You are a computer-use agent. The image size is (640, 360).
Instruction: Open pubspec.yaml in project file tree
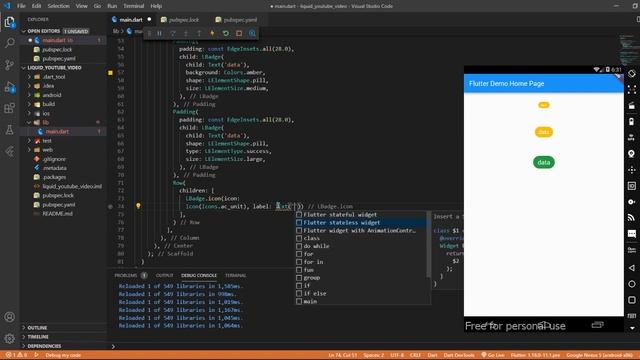[x=59, y=204]
